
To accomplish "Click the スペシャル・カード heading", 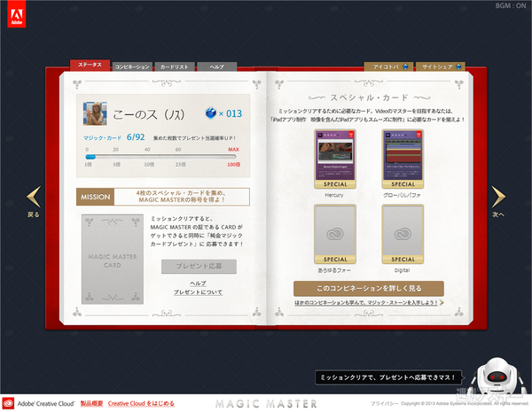I will tap(369, 97).
